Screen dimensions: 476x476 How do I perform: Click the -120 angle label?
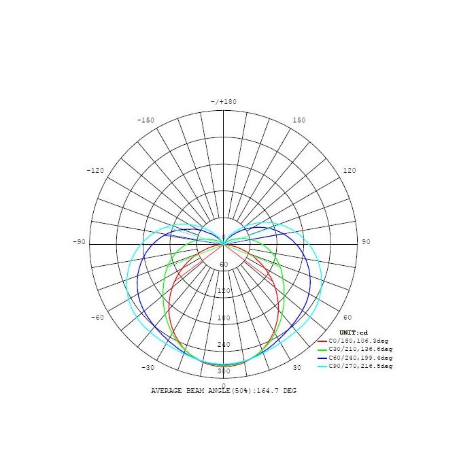point(95,170)
